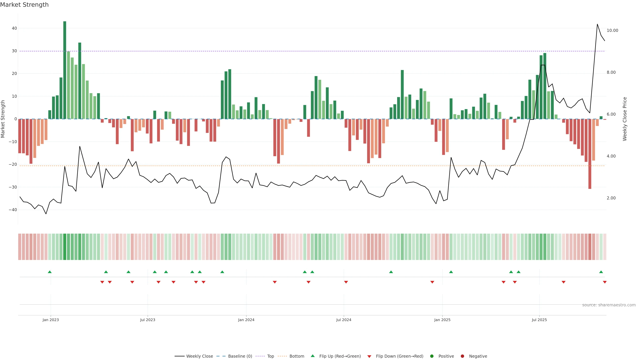Click the Weekly Close Price axis title
The image size is (644, 362).
click(x=625, y=119)
